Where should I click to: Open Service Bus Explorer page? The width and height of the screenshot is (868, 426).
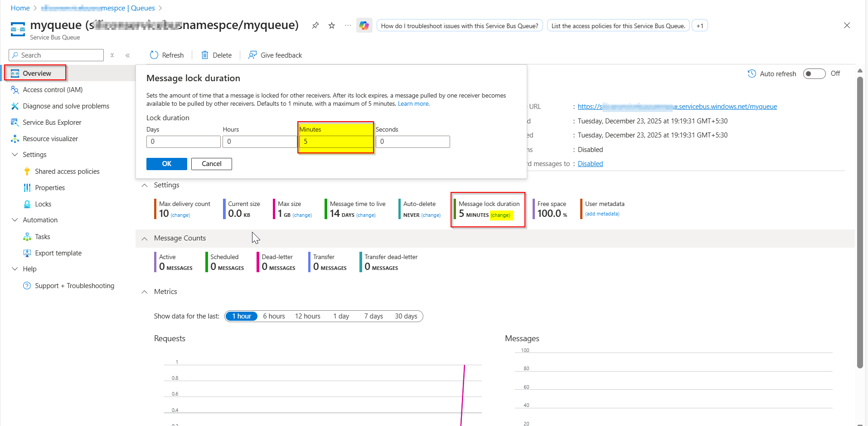[x=52, y=122]
